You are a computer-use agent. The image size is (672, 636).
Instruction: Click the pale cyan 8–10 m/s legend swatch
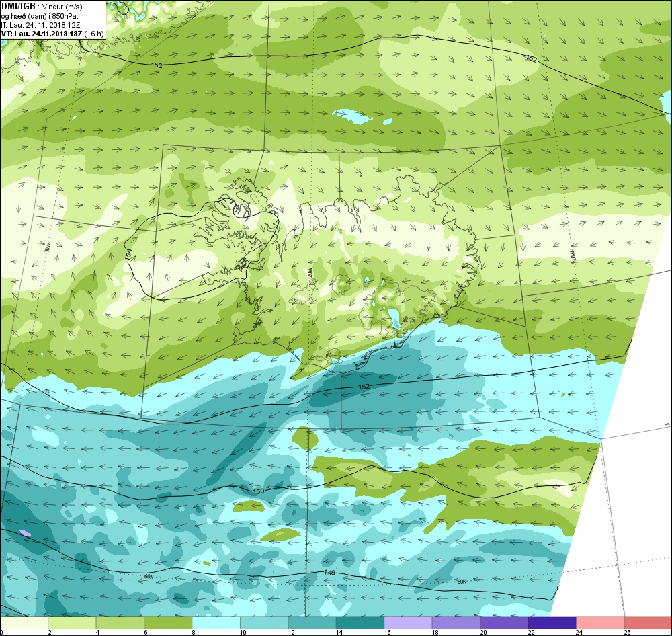216,623
